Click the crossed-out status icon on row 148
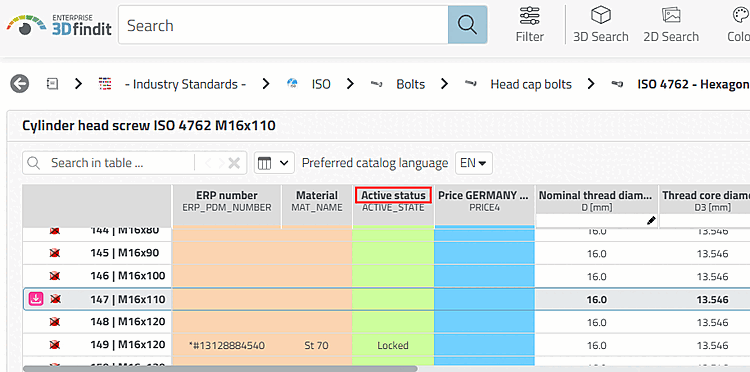The width and height of the screenshot is (750, 372). click(55, 322)
